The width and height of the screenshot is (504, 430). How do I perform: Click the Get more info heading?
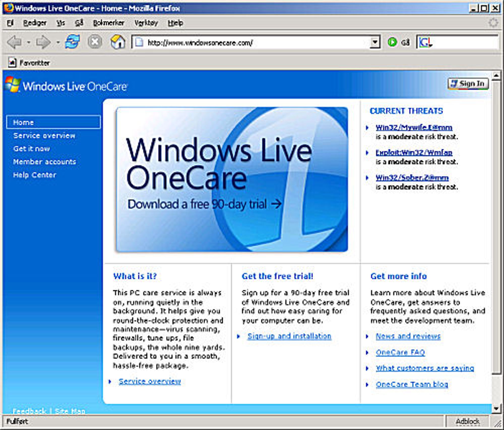[399, 276]
